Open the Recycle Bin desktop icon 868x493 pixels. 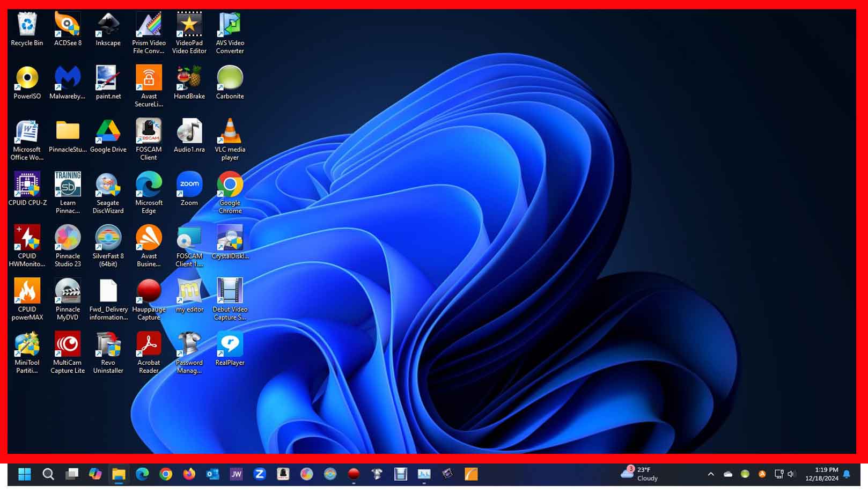point(27,30)
